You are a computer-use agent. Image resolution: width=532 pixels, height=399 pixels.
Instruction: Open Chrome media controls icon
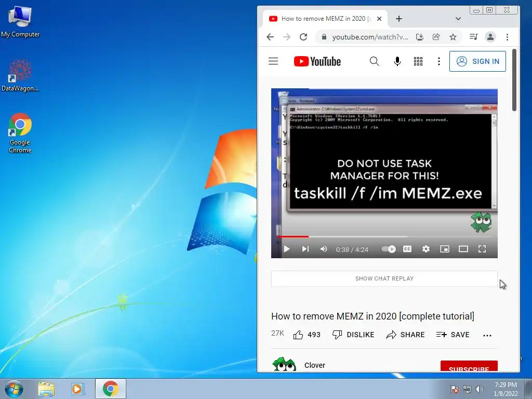[474, 37]
